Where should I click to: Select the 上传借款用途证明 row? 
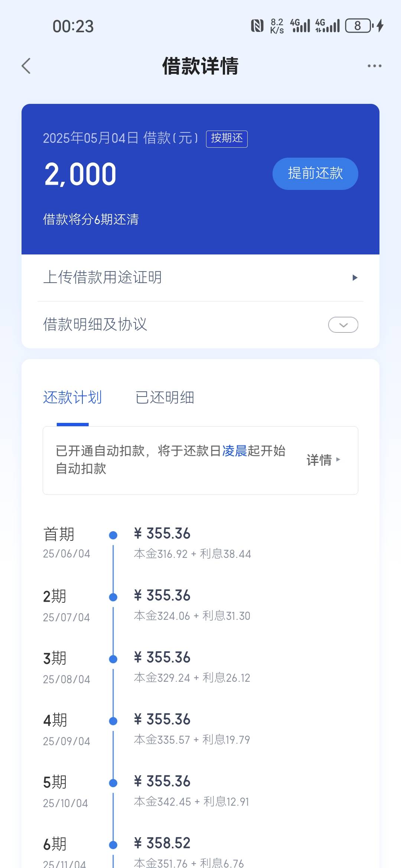pos(200,277)
